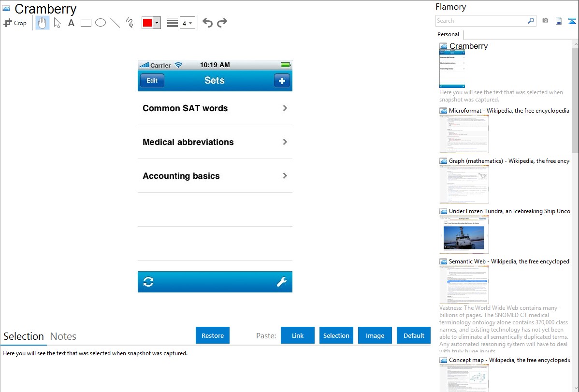Open the Cramberry snapshot thumbnail in the sidebar
The image size is (579, 392).
(452, 69)
